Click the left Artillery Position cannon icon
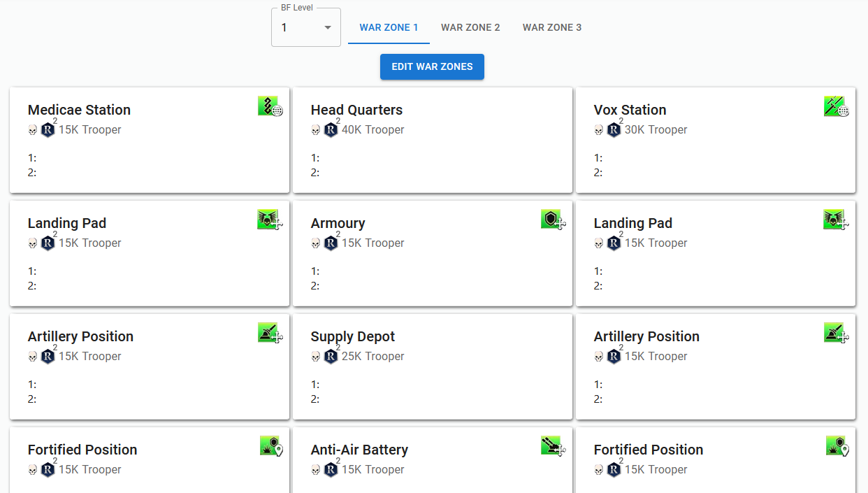Image resolution: width=868 pixels, height=493 pixels. (270, 333)
